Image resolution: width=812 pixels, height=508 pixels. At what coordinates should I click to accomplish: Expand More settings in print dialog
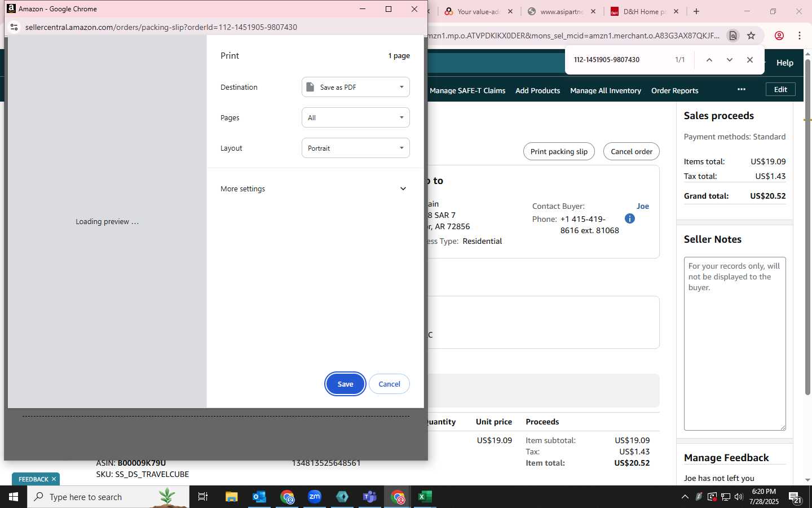pos(315,189)
